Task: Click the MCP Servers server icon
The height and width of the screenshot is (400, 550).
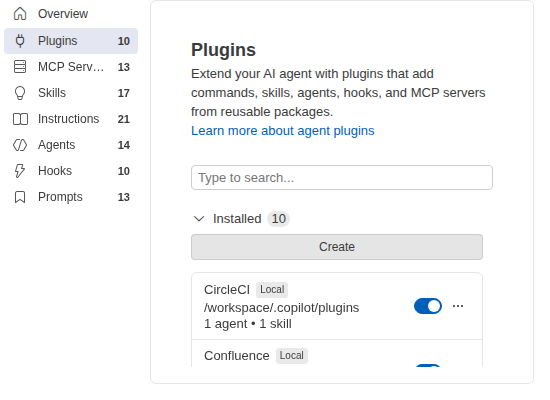Action: (x=20, y=67)
